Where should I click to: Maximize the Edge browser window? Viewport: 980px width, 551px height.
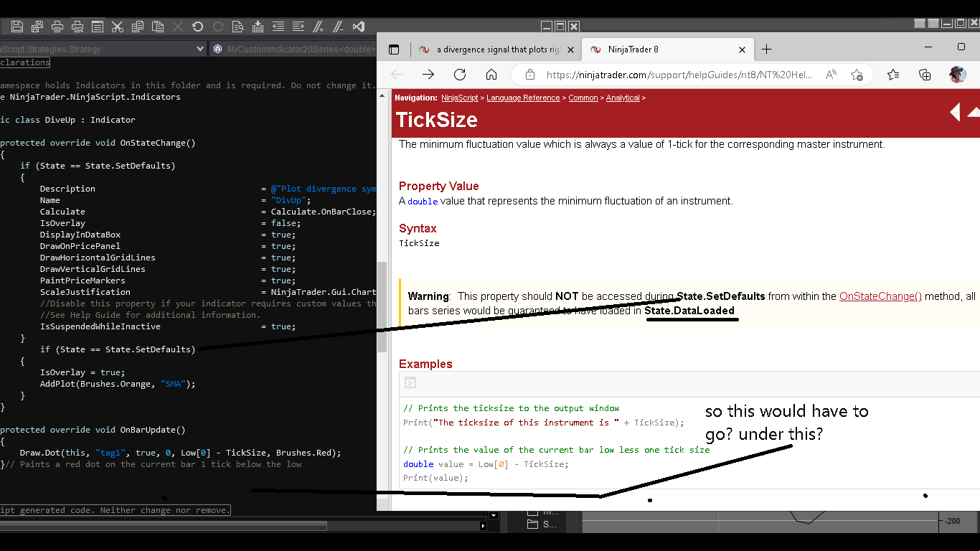pyautogui.click(x=961, y=47)
